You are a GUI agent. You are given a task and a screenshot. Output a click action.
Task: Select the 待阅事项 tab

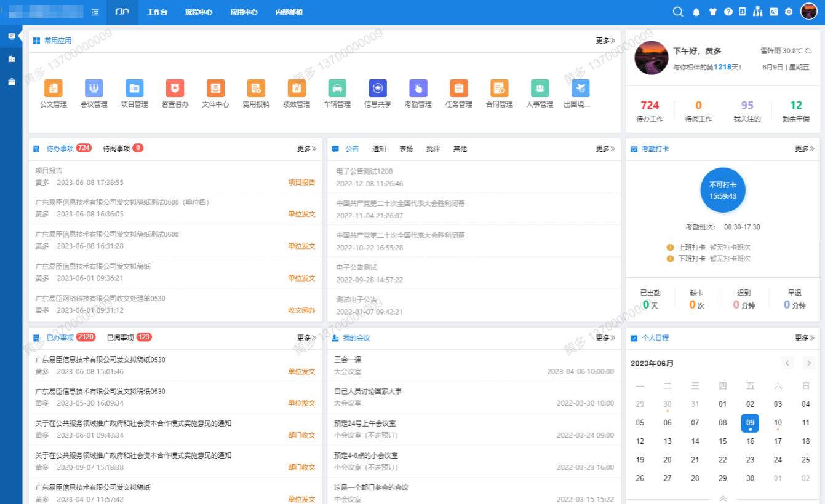(116, 148)
